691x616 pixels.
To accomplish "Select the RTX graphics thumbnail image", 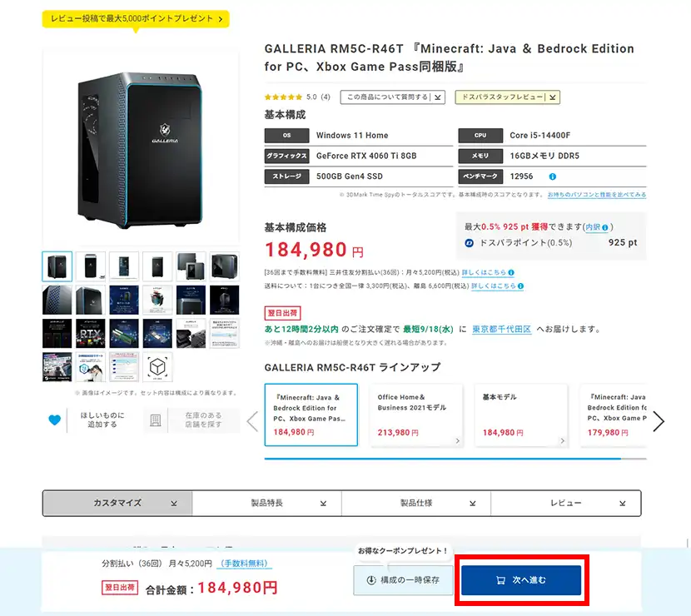I will click(91, 333).
